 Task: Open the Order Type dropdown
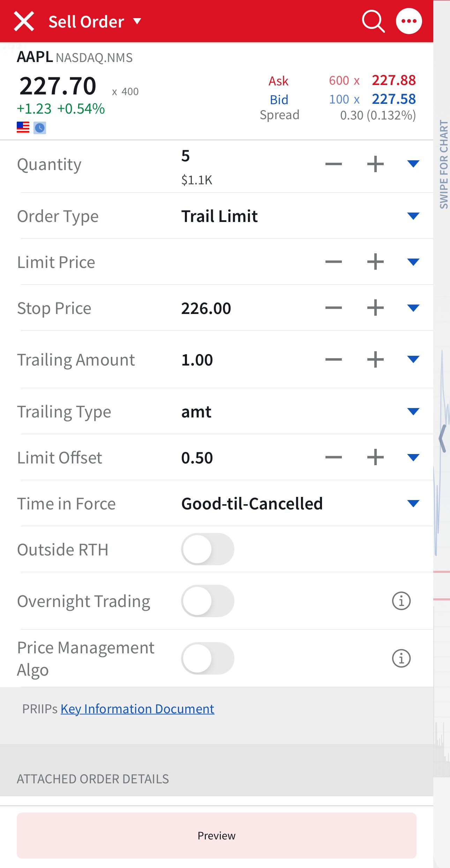pyautogui.click(x=413, y=216)
